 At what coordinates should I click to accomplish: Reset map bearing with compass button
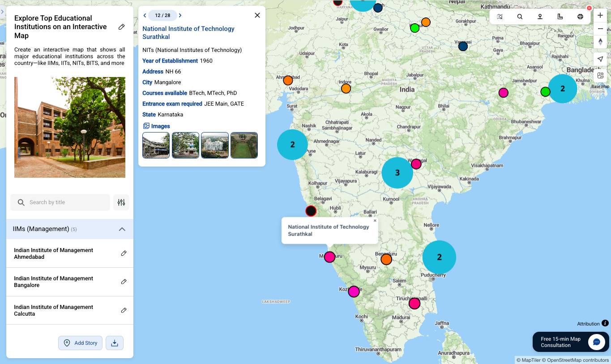click(600, 42)
